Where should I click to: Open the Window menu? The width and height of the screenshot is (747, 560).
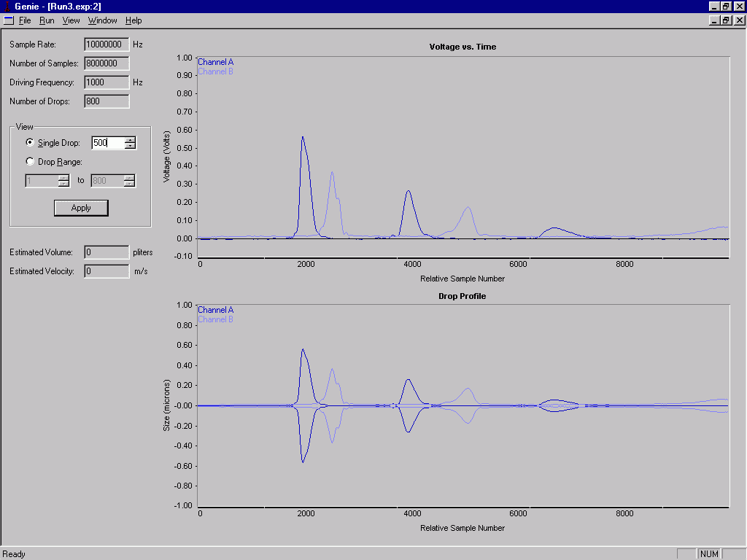click(102, 20)
